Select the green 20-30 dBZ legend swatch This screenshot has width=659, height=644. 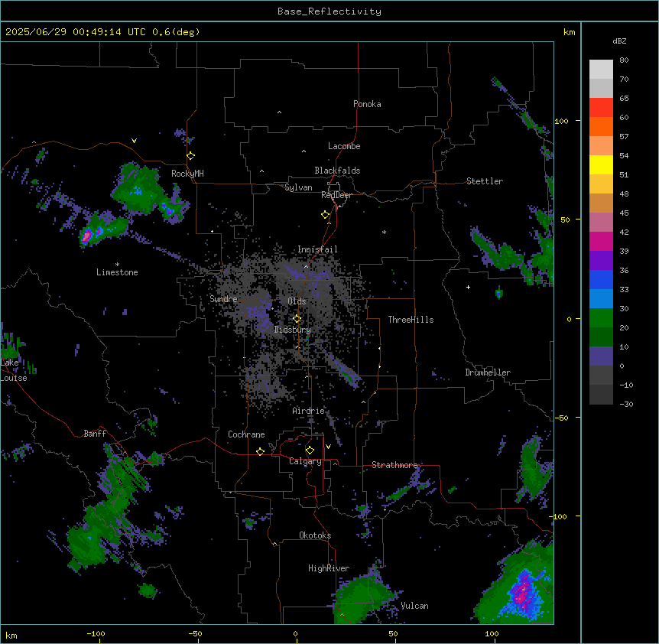601,318
